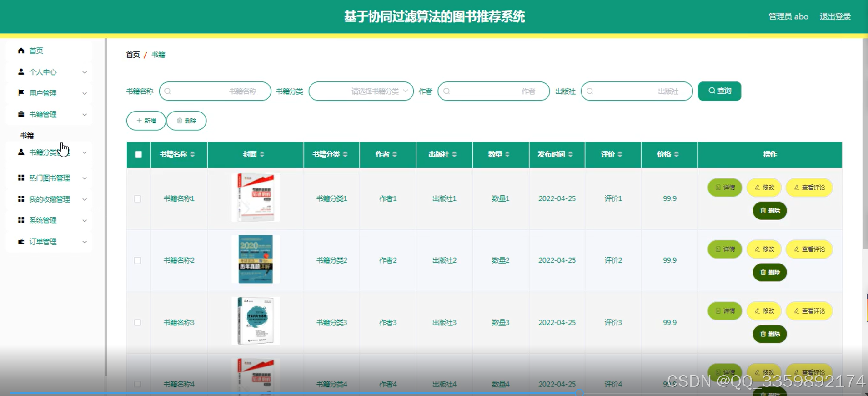Viewport: 868px width, 396px height.
Task: Open the cover thumbnail of 书籍名称1
Action: click(256, 198)
